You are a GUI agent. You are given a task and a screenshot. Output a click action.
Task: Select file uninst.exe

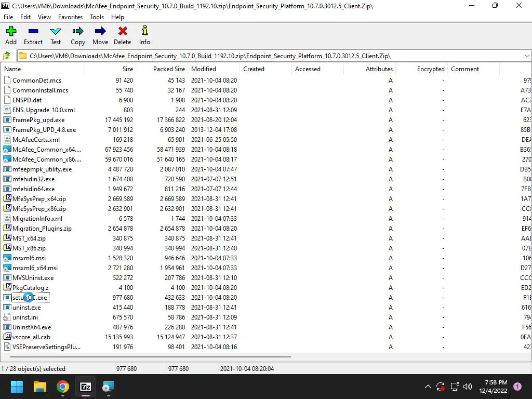click(x=26, y=308)
